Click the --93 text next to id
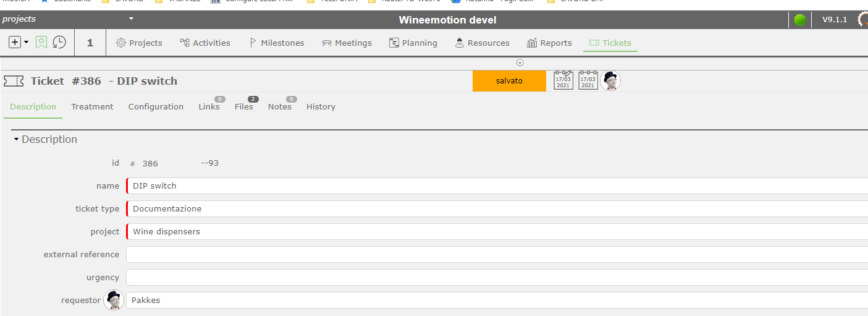The width and height of the screenshot is (868, 316). 210,163
